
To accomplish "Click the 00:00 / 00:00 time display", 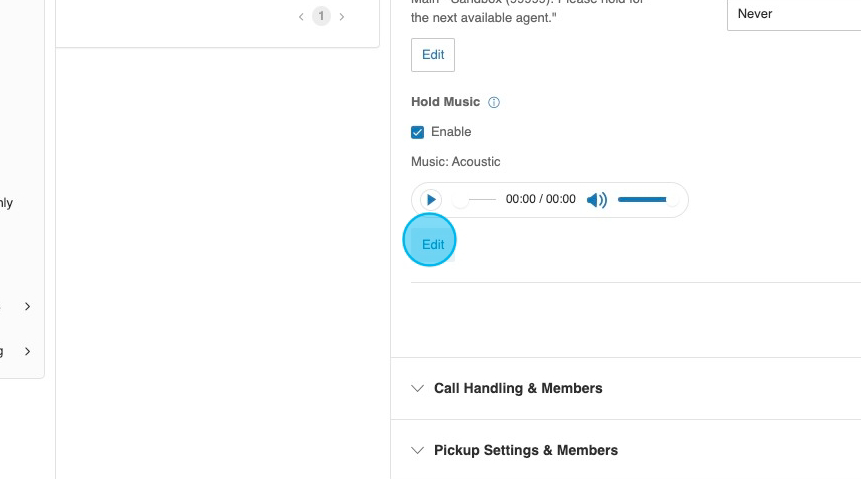I will point(540,200).
